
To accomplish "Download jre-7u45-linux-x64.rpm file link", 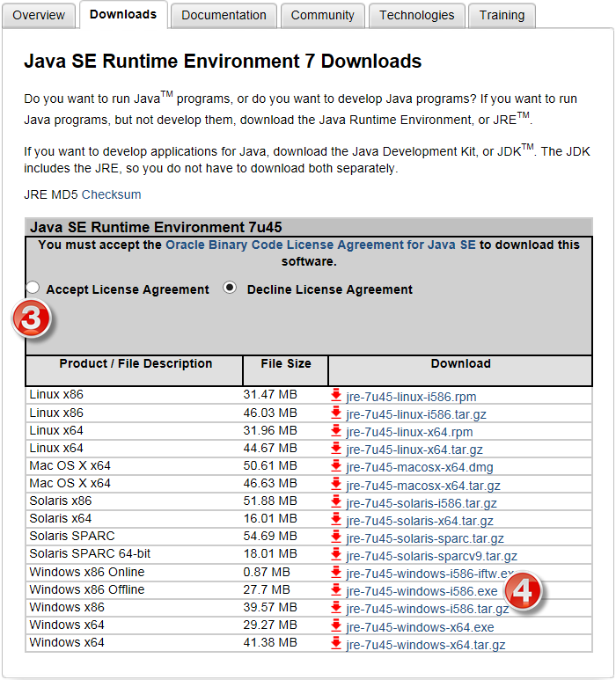I will pos(409,433).
